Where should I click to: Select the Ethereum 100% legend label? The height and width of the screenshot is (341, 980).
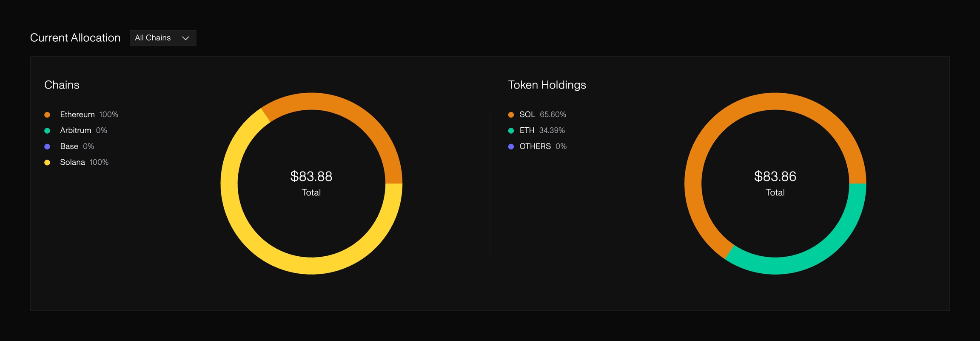(89, 115)
